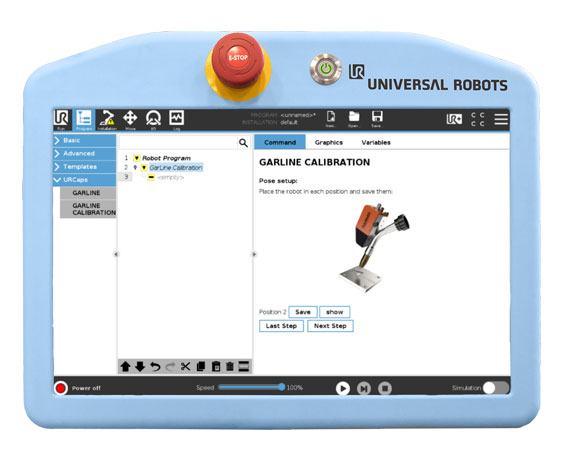Open the Run tab icon
Viewport: 563px width, 463px height.
coord(61,120)
